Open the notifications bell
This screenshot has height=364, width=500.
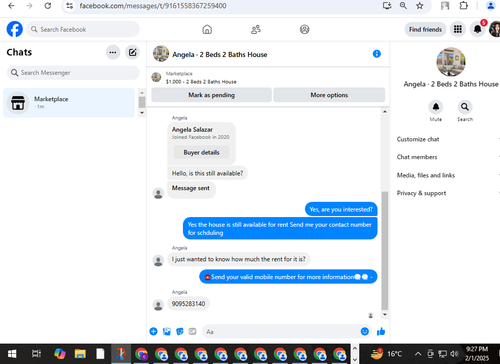(x=478, y=29)
